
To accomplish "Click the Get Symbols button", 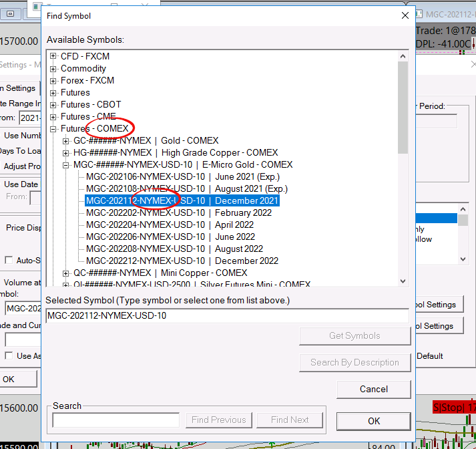I will (355, 336).
